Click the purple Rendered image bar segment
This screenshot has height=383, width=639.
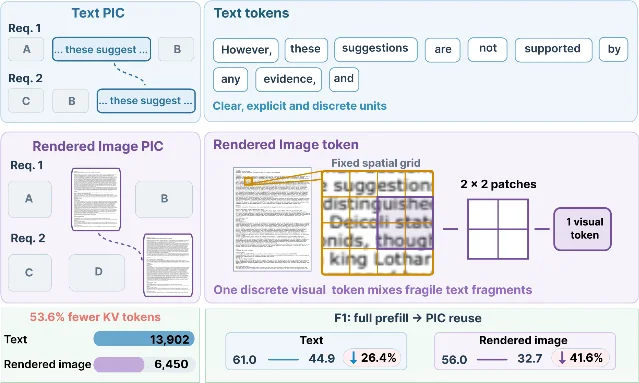pos(119,364)
